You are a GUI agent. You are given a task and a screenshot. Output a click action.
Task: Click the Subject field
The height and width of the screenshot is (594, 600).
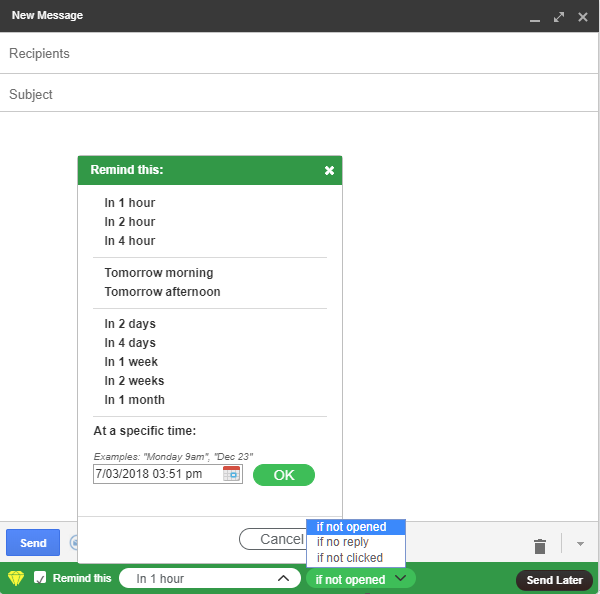click(298, 94)
